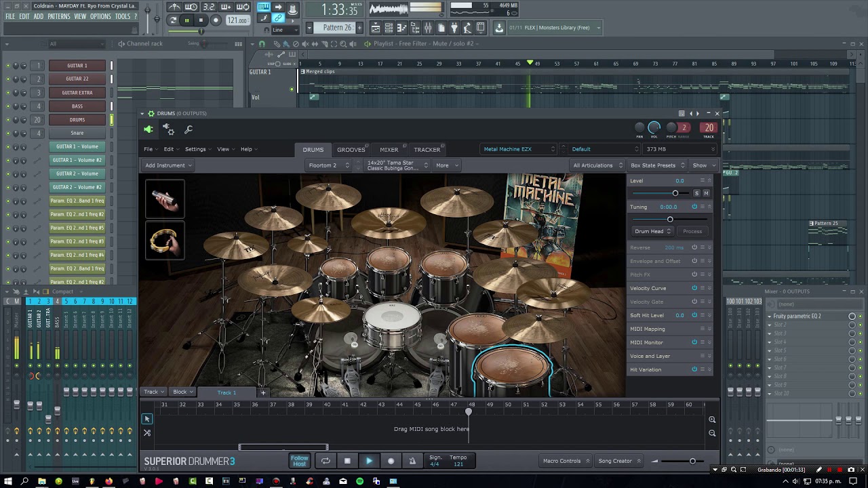Open the Playlist view icon in the toolbar
The height and width of the screenshot is (488, 868).
(x=376, y=28)
